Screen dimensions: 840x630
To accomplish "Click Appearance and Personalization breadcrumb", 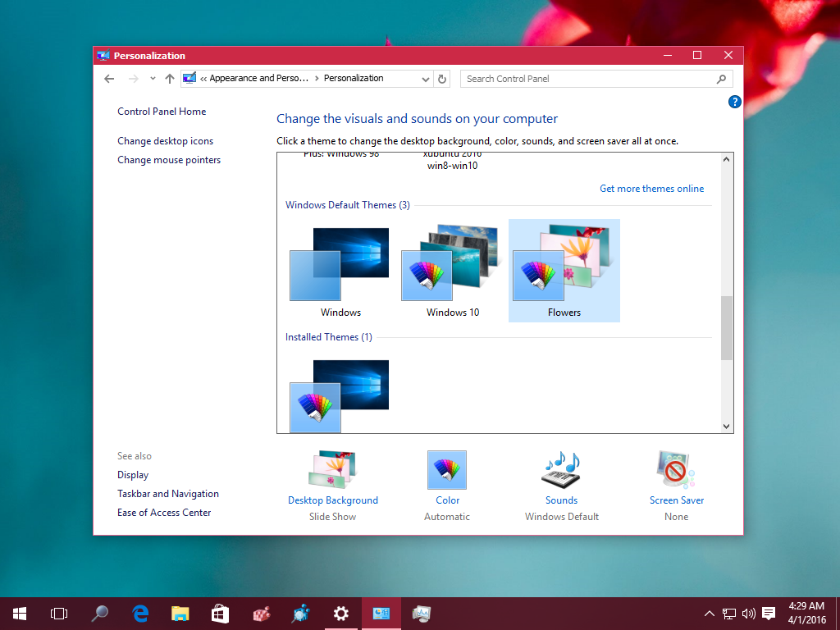I will click(258, 78).
